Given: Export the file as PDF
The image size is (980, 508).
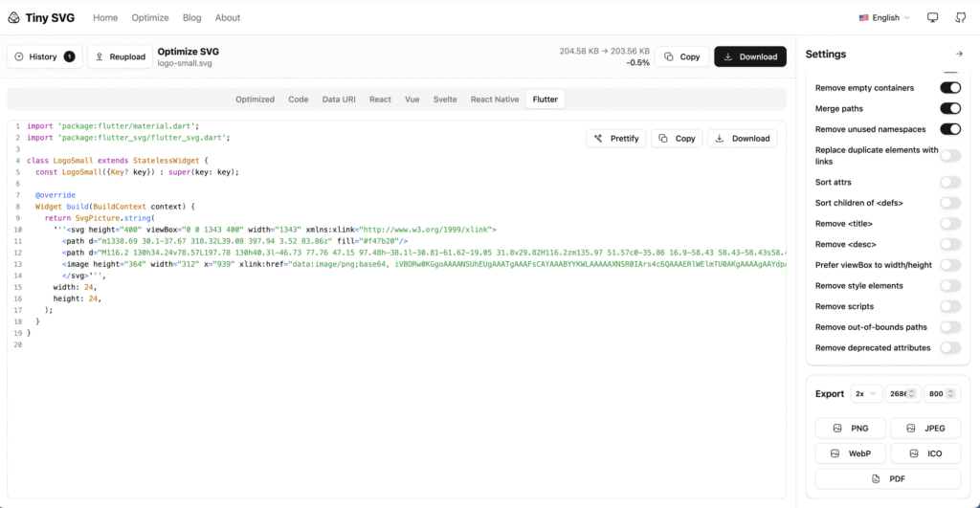Looking at the screenshot, I should tap(887, 478).
